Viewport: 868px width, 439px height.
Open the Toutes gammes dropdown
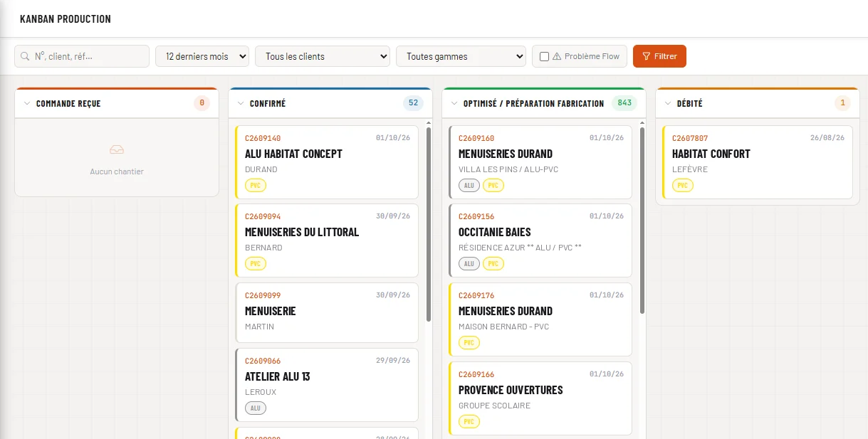(x=461, y=56)
